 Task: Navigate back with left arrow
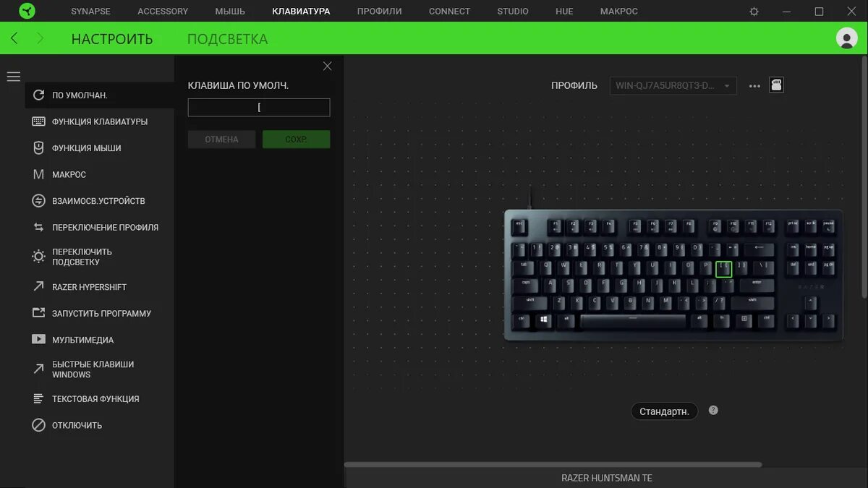14,38
